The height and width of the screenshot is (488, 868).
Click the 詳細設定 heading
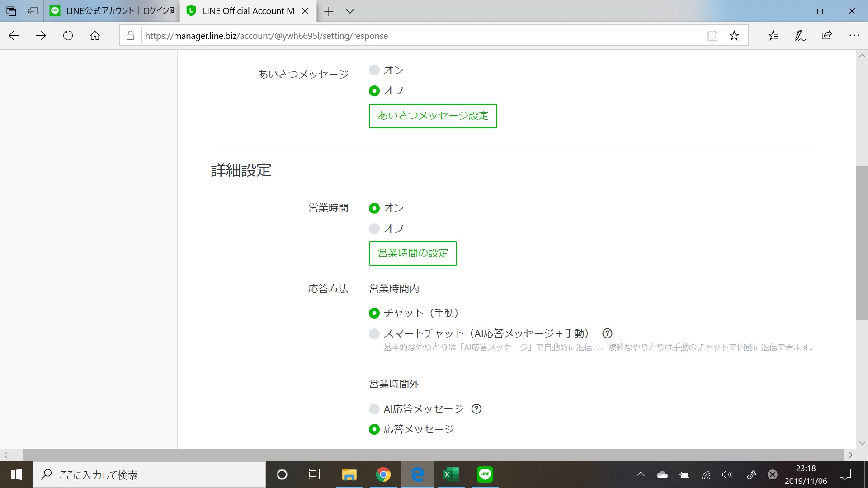pyautogui.click(x=241, y=170)
